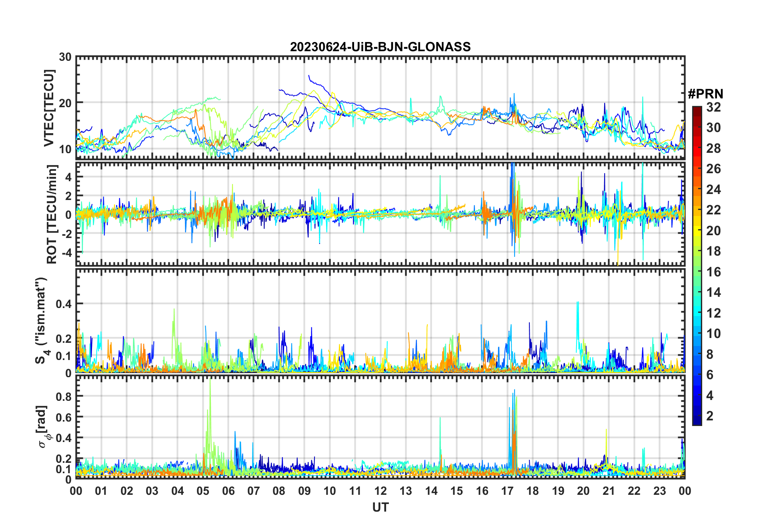Select the VTEC[TECU] y-axis label
Screen dimensions: 761x532
(x=49, y=108)
